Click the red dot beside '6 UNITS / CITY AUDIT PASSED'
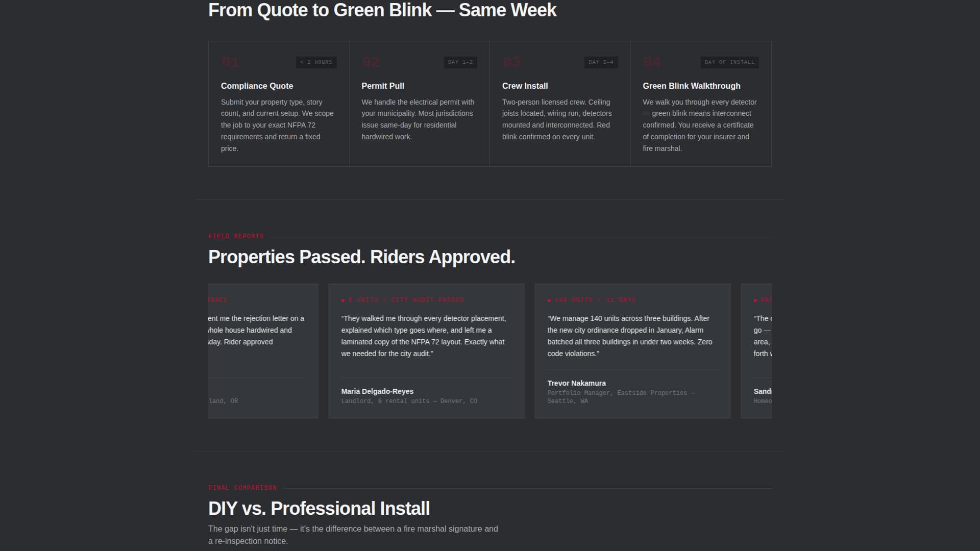This screenshot has height=551, width=980. [343, 300]
